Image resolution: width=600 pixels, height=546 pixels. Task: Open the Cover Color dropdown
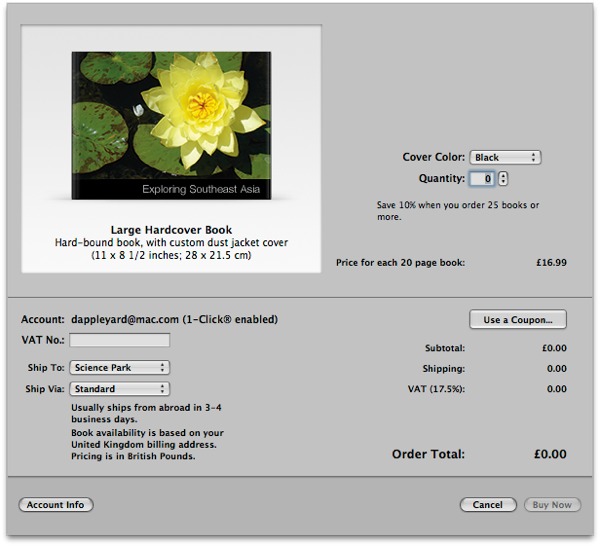tap(505, 157)
